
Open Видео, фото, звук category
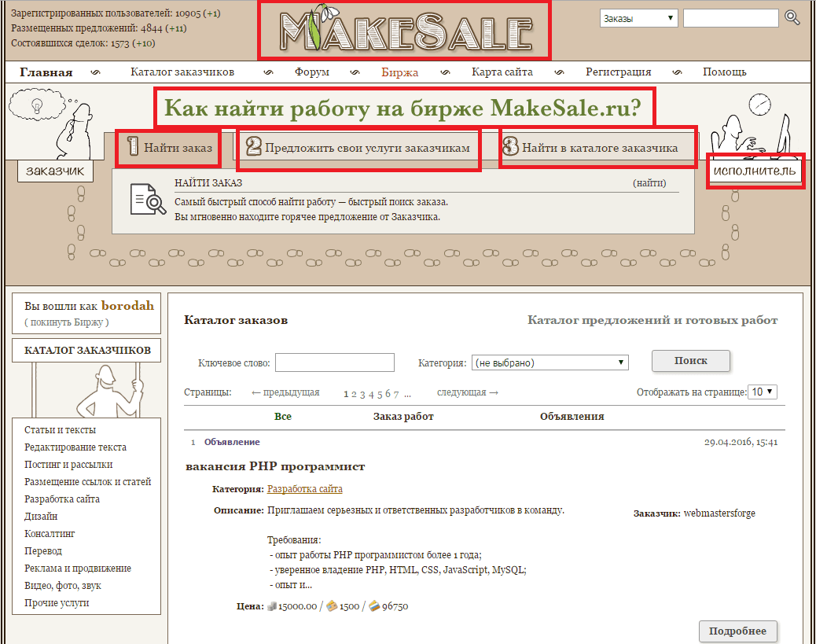62,585
